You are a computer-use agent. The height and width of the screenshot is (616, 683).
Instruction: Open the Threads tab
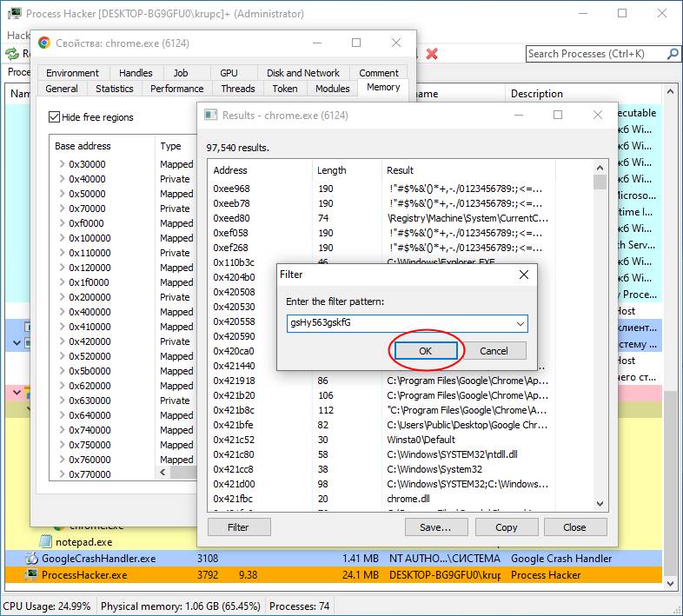(238, 89)
